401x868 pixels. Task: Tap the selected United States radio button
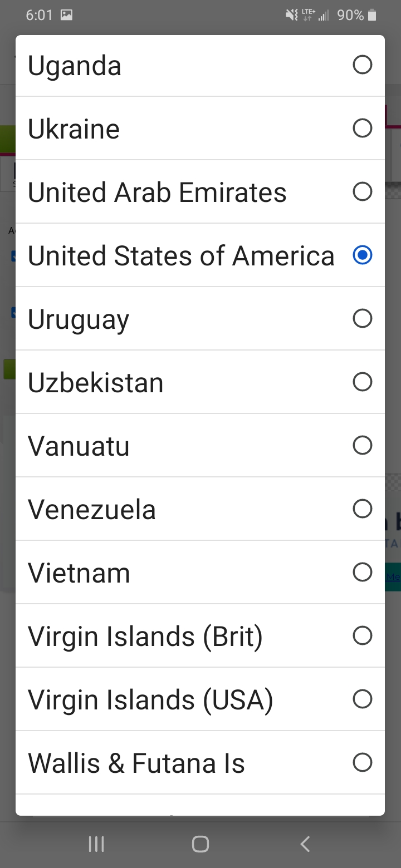coord(362,255)
